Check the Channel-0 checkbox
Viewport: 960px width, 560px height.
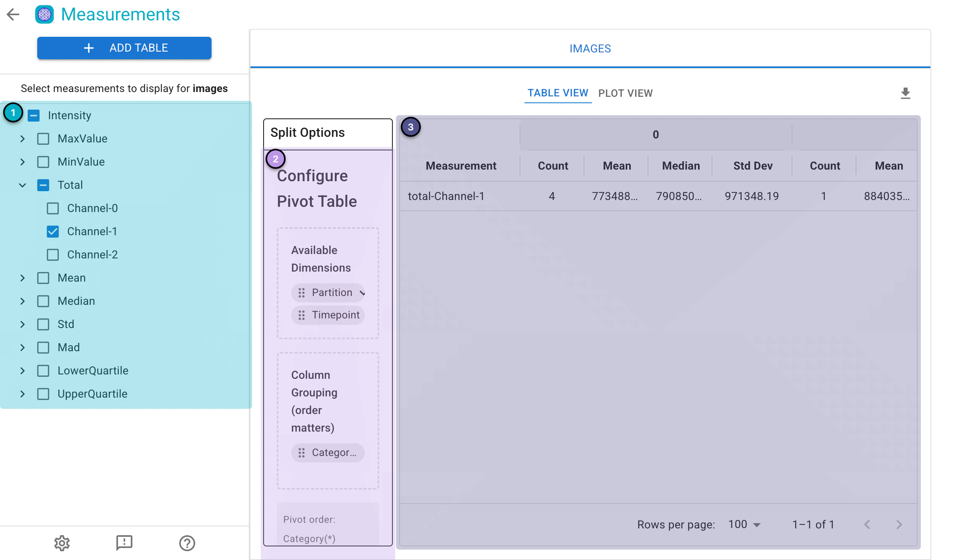pyautogui.click(x=53, y=208)
